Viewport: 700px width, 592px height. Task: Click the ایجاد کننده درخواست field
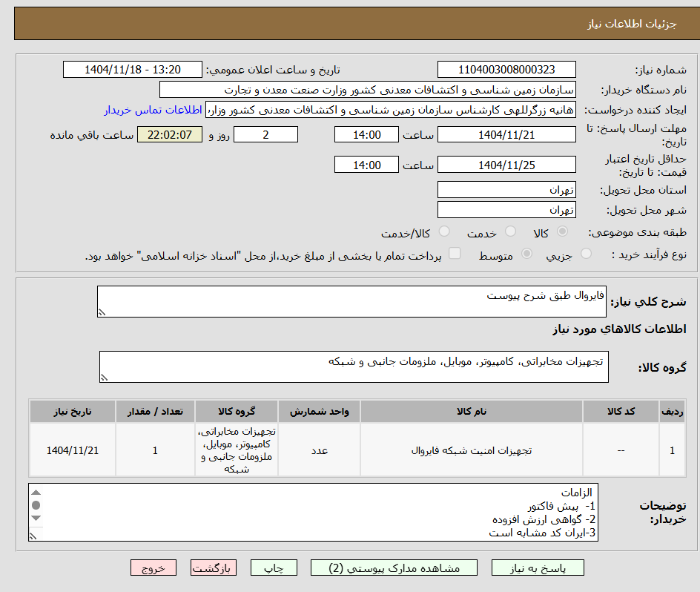tap(391, 110)
